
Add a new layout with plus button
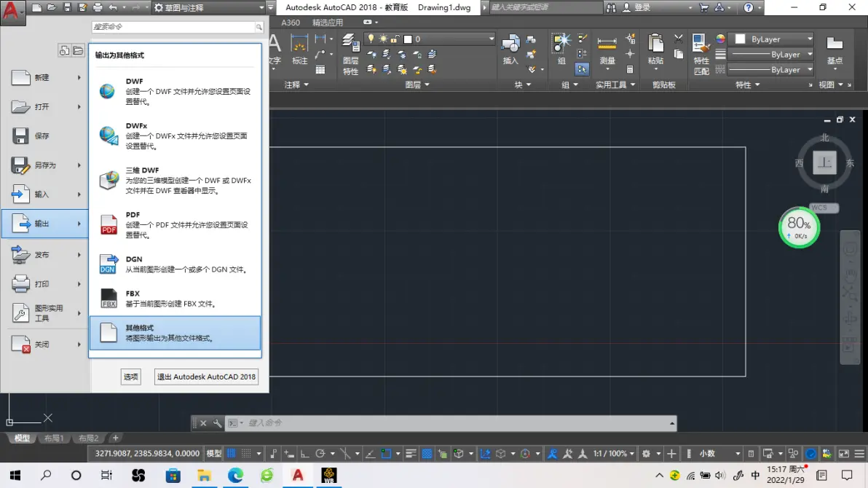pos(115,438)
